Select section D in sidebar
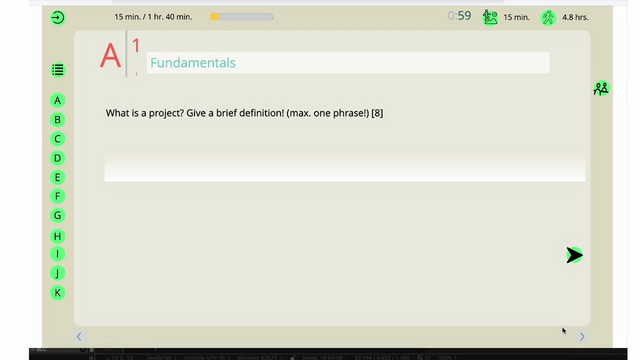The width and height of the screenshot is (640, 360). (58, 158)
